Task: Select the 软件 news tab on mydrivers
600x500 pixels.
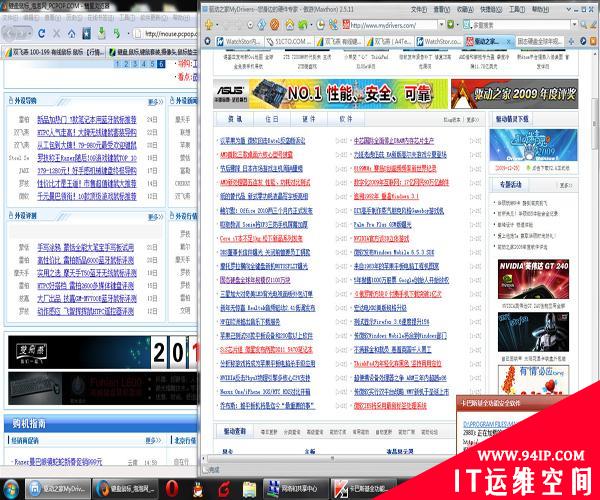Action: 346,119
